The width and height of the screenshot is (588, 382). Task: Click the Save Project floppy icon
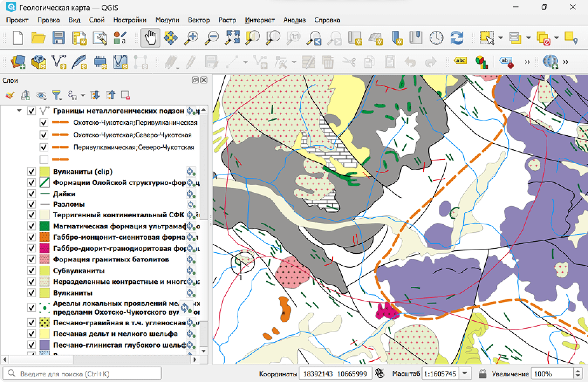(59, 37)
